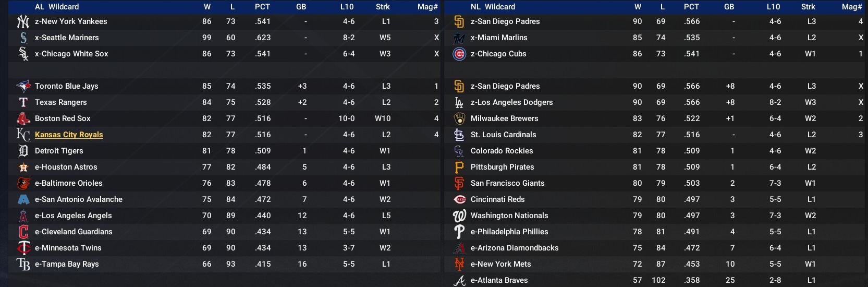Image resolution: width=868 pixels, height=287 pixels.
Task: Click the Toronto Blue Jays logo icon
Action: tap(23, 86)
